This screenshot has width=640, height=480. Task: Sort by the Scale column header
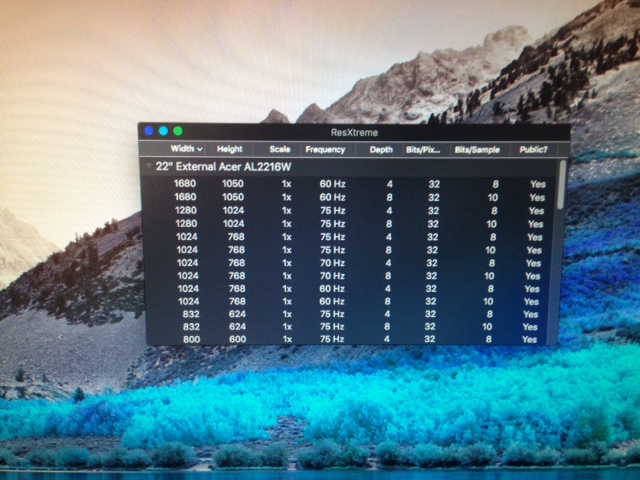pos(280,149)
